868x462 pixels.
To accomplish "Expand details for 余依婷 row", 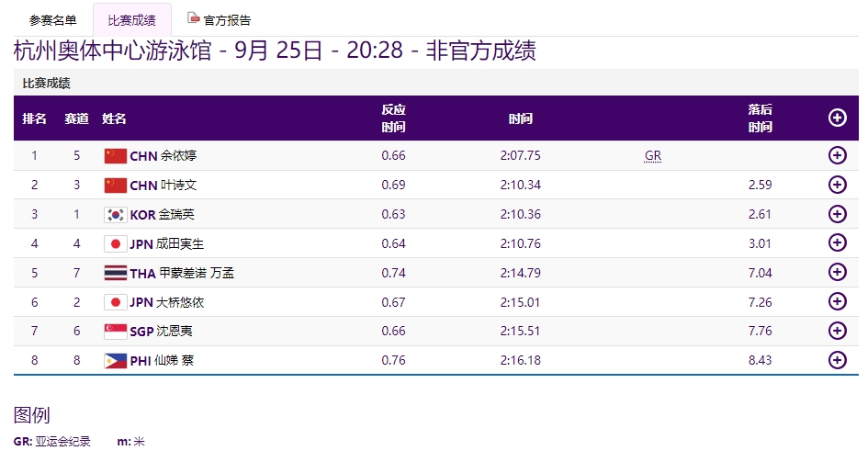I will [837, 156].
